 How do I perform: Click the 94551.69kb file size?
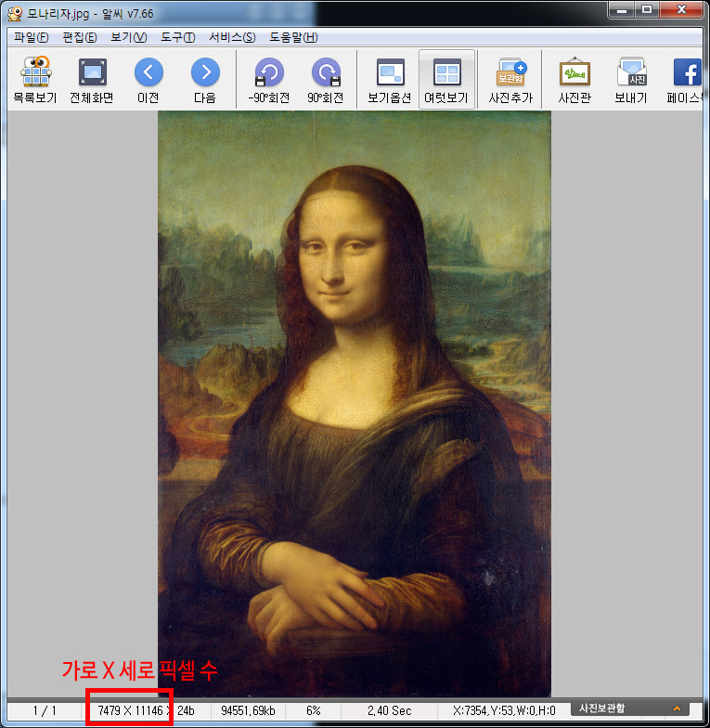(x=249, y=710)
